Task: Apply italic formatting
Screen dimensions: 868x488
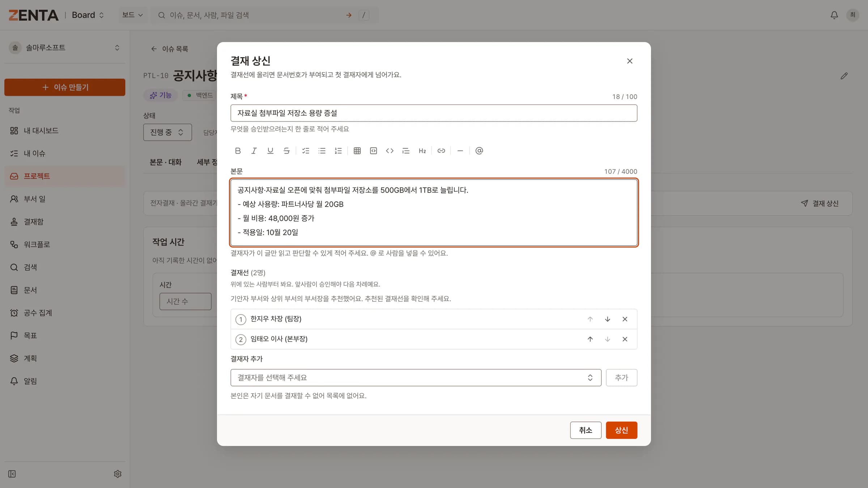Action: [x=254, y=151]
